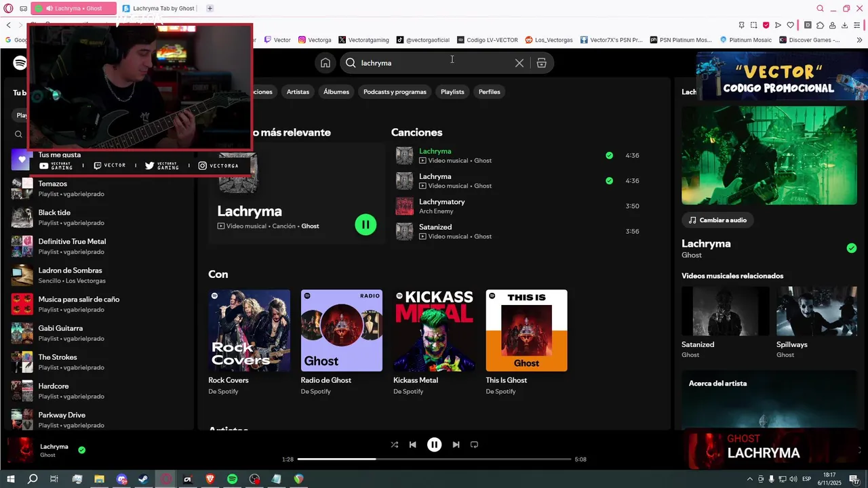Clear the lachryma search with X icon

point(519,63)
